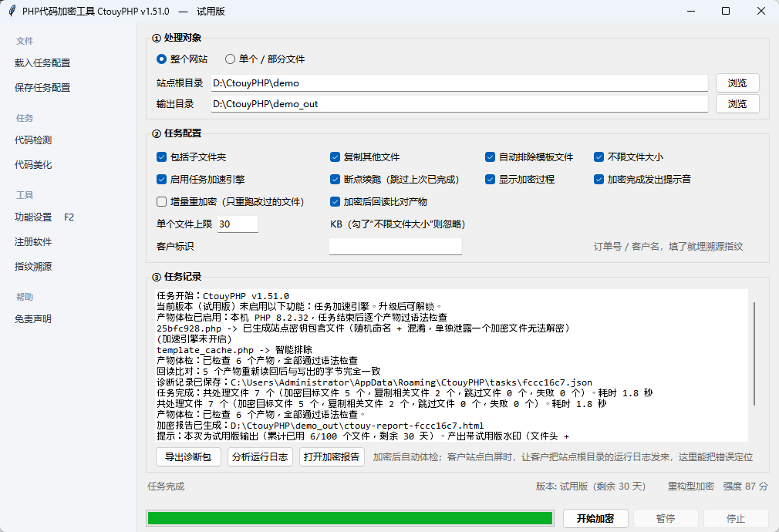
Task: Click the '强度 87 分' status text
Action: click(745, 487)
